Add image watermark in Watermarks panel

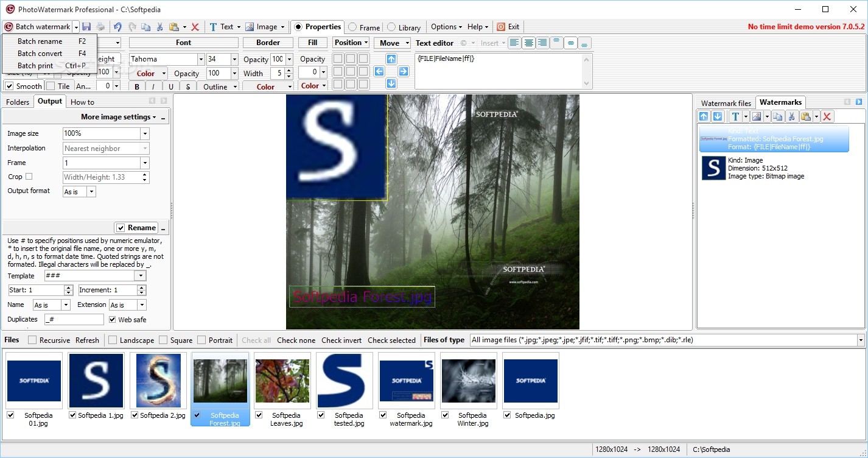coord(757,116)
